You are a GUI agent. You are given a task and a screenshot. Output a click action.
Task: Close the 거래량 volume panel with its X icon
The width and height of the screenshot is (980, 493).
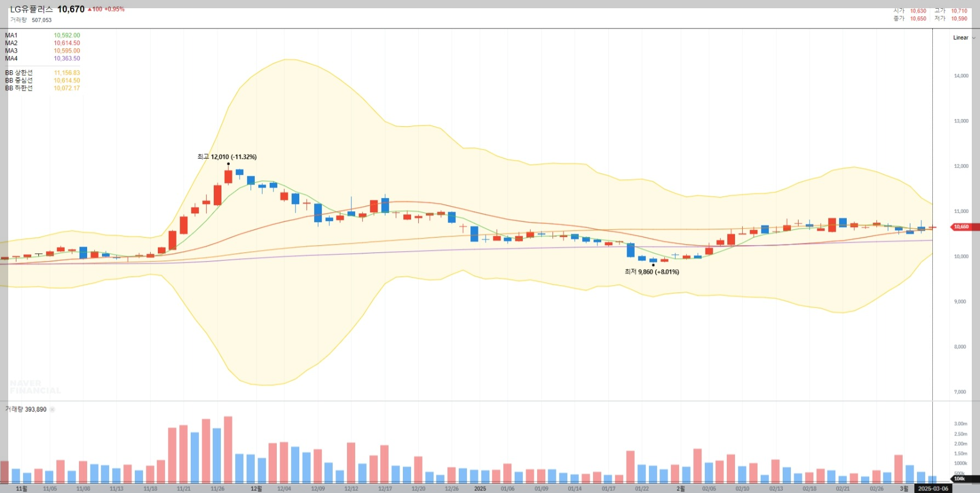point(53,410)
